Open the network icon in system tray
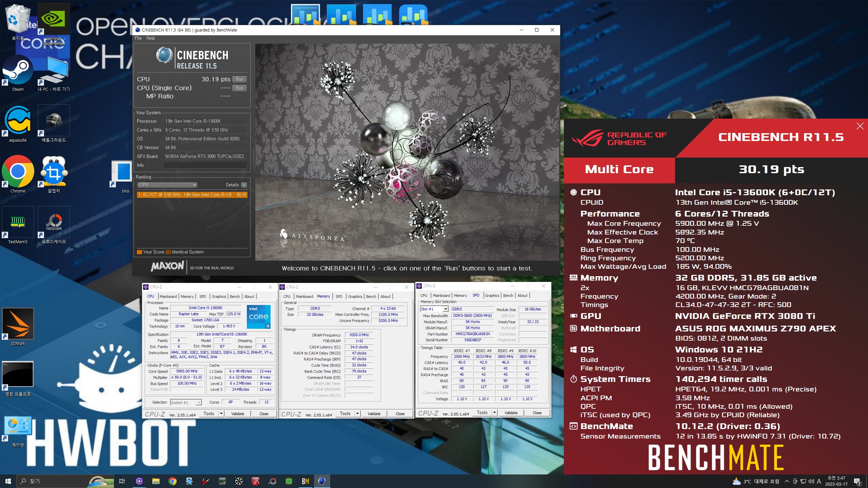This screenshot has width=868, height=488. coord(803,481)
